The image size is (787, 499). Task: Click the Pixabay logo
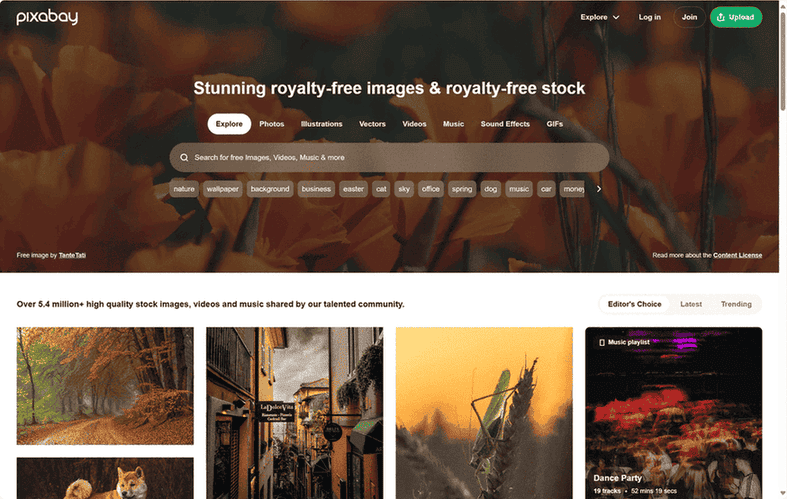tap(47, 17)
